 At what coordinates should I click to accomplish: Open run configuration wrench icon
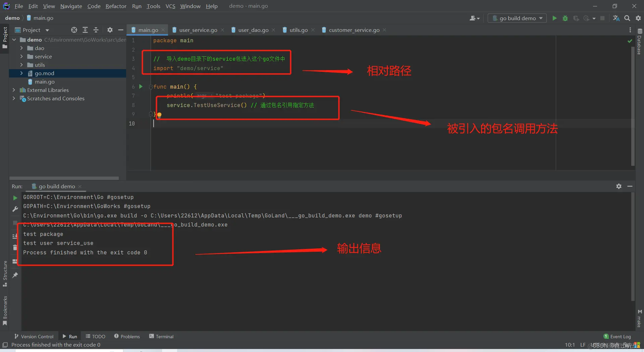coord(15,209)
